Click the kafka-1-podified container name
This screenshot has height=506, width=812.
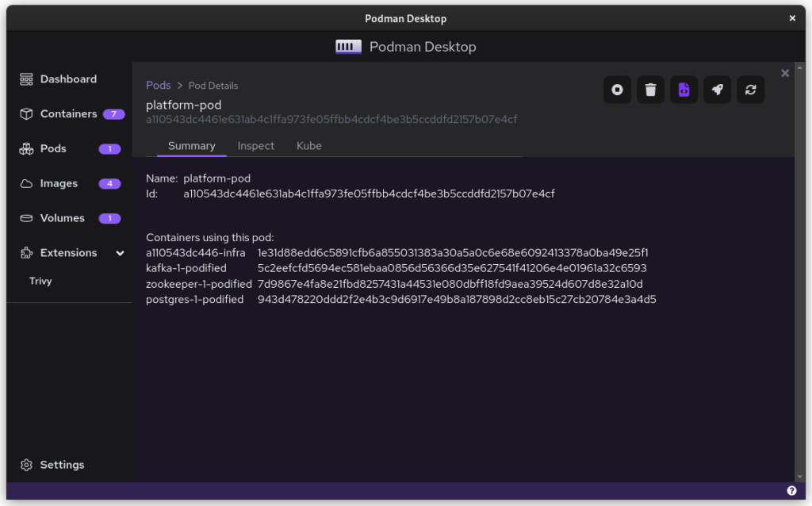point(186,268)
